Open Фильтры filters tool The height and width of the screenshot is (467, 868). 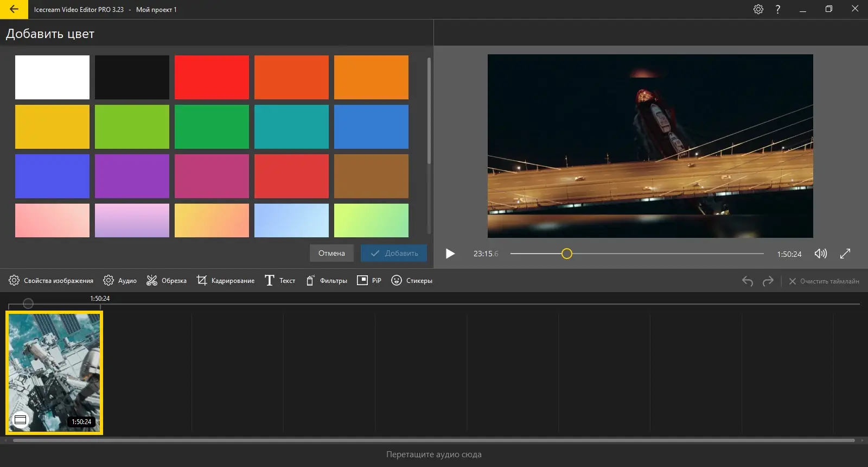(326, 281)
